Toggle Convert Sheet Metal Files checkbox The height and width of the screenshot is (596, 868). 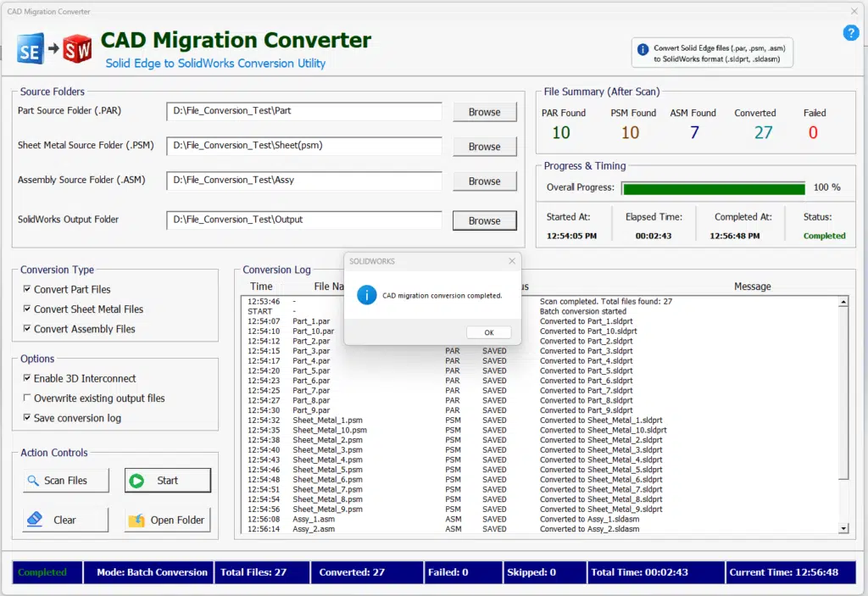pos(26,309)
